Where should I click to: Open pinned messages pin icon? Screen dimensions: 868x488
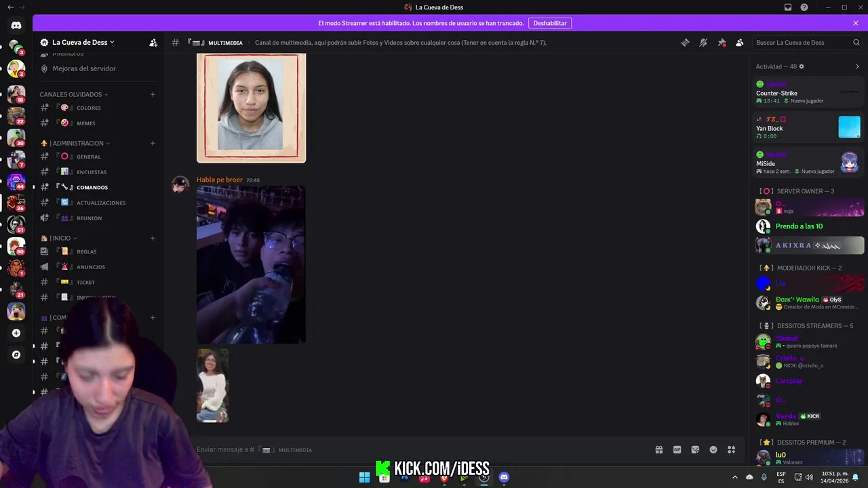(722, 42)
